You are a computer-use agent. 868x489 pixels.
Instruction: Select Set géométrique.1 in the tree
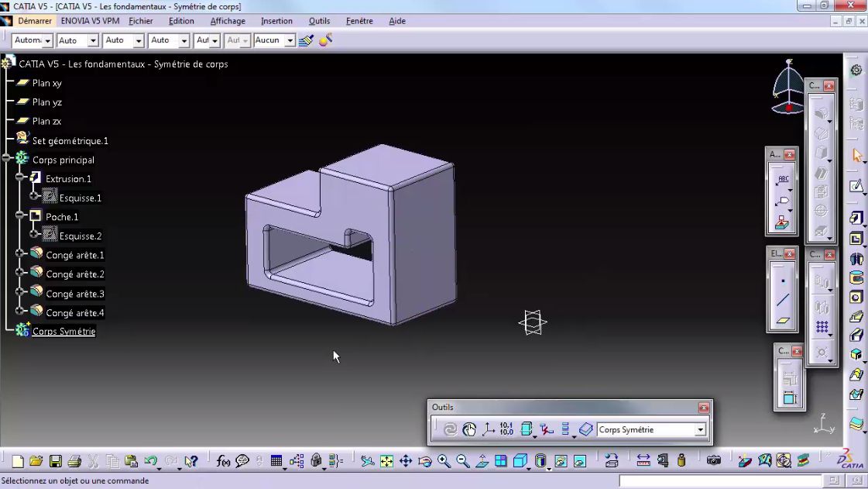tap(70, 141)
